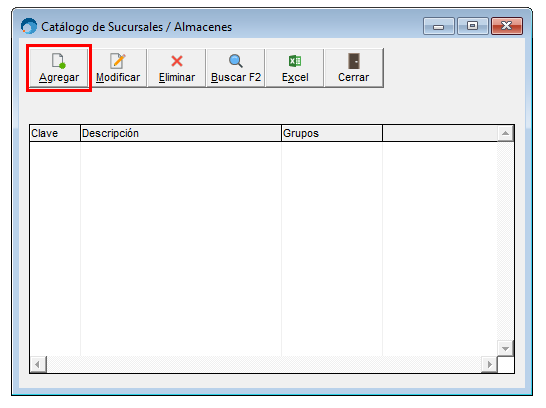Export the list with the Excel icon

pyautogui.click(x=295, y=61)
